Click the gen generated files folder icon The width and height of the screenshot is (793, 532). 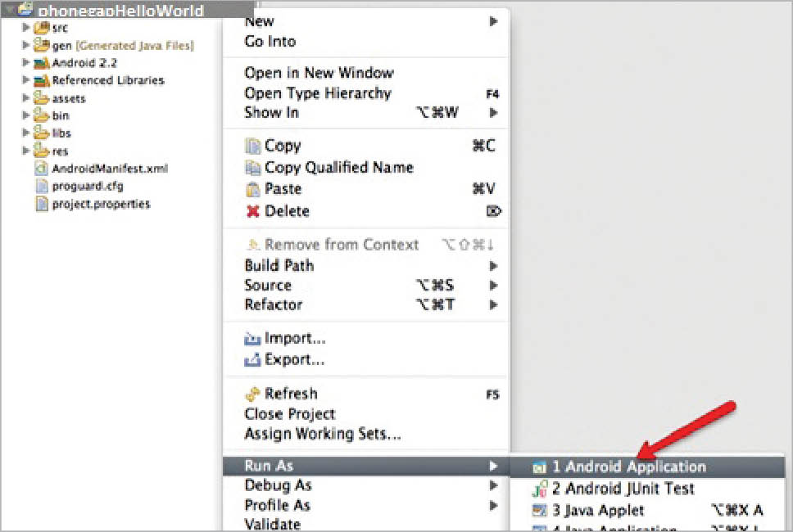pyautogui.click(x=42, y=46)
